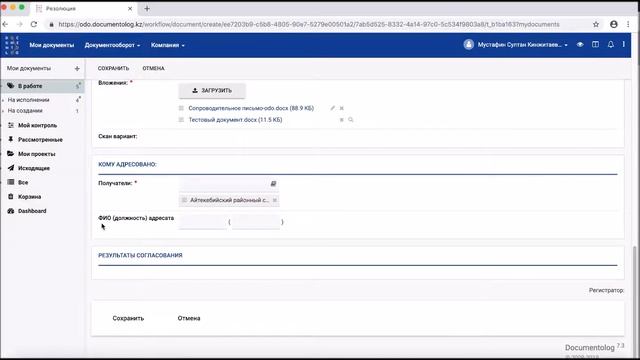Click the pin icon for Рассмотренные
640x360 pixels.
click(x=11, y=140)
